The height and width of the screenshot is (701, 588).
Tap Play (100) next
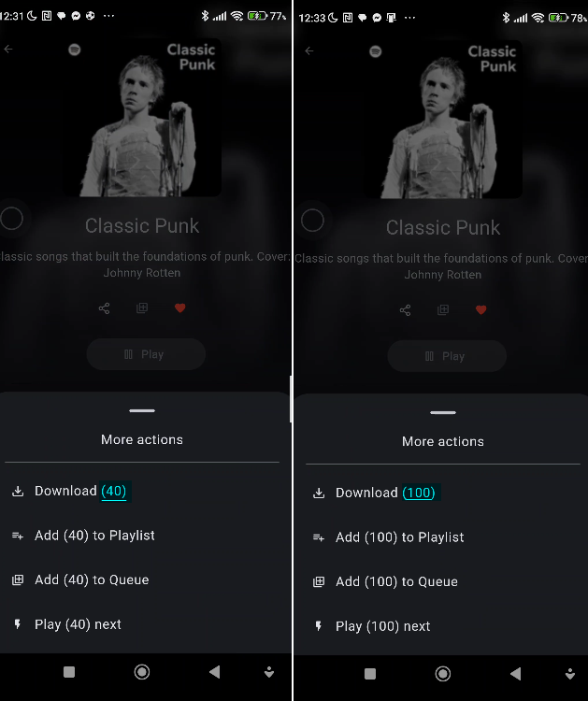(441, 626)
